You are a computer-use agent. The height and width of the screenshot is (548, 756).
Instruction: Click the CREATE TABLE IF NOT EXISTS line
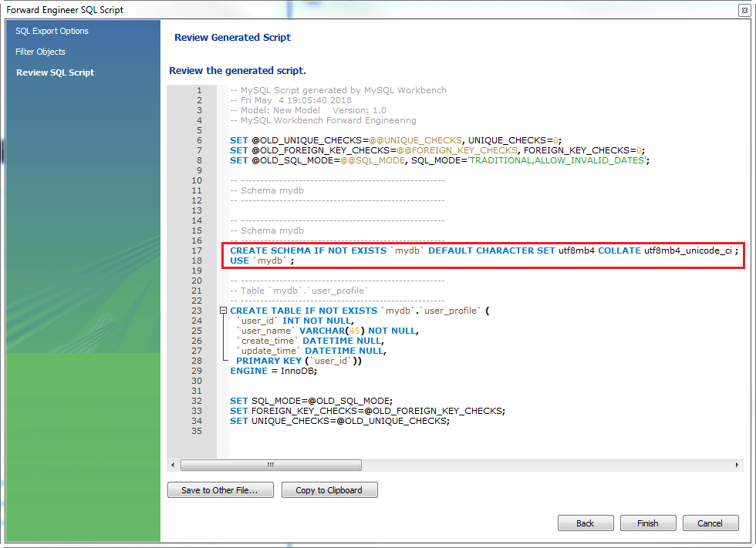[347, 310]
